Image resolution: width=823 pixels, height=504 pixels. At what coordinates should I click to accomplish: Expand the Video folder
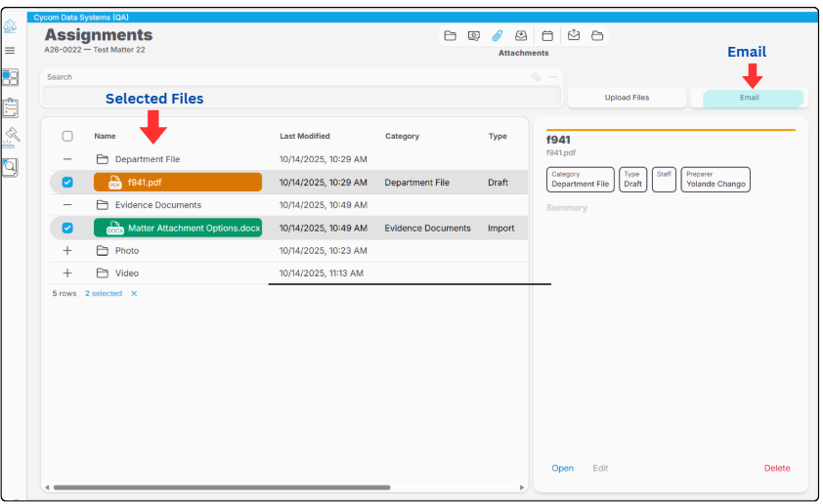pyautogui.click(x=67, y=273)
